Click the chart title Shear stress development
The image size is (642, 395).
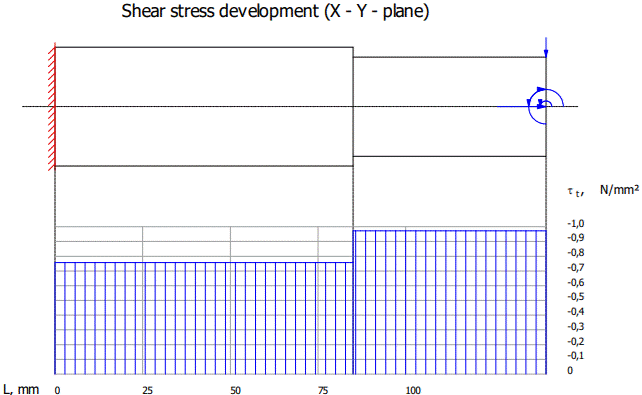pos(275,11)
